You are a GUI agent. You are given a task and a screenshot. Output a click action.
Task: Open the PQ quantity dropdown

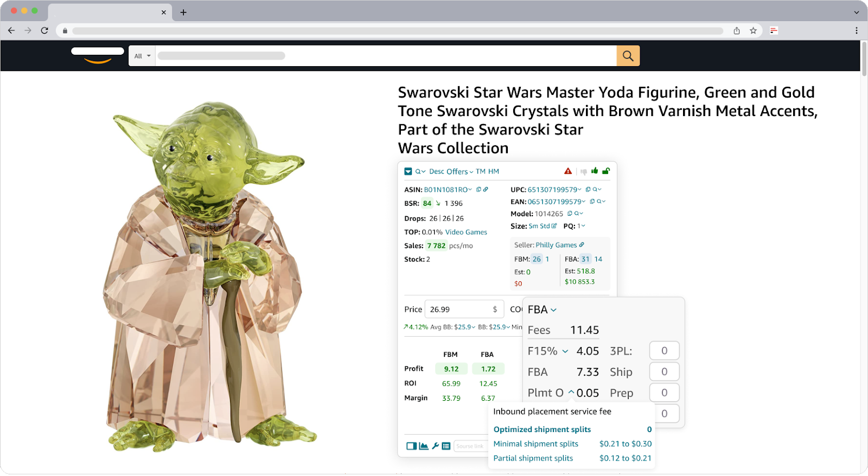pyautogui.click(x=581, y=226)
